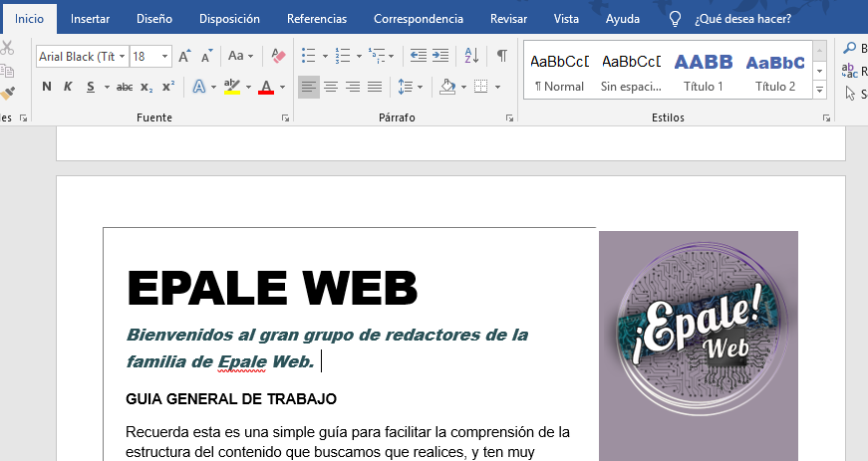Open Select with cursor icon
Viewport: 868px width, 461px height.
[850, 94]
